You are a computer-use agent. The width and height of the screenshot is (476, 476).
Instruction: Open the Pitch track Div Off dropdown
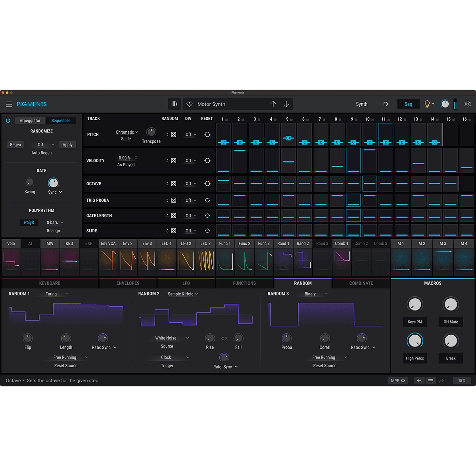(x=191, y=134)
